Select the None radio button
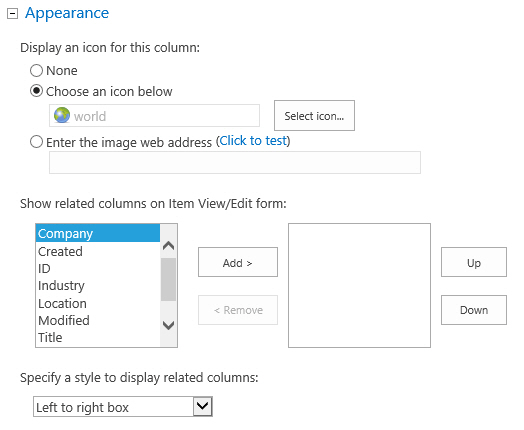Viewport: 524px width, 430px height. 36,70
